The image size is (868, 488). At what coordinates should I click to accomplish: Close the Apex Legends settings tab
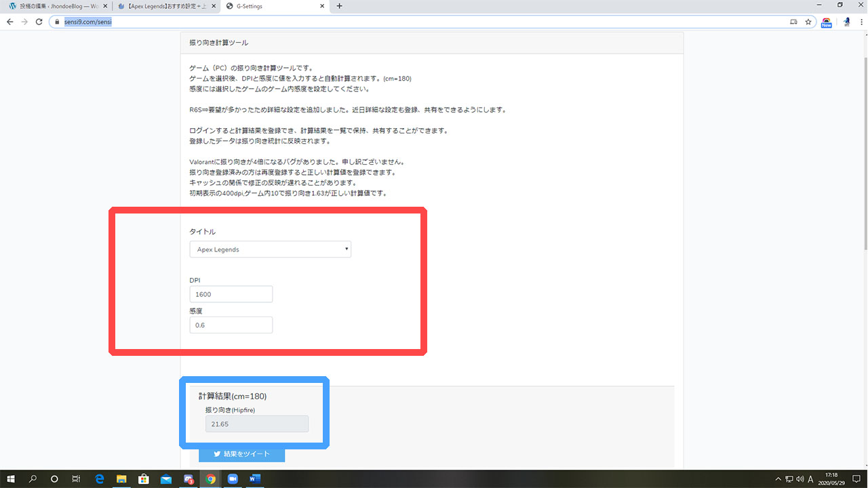point(214,6)
